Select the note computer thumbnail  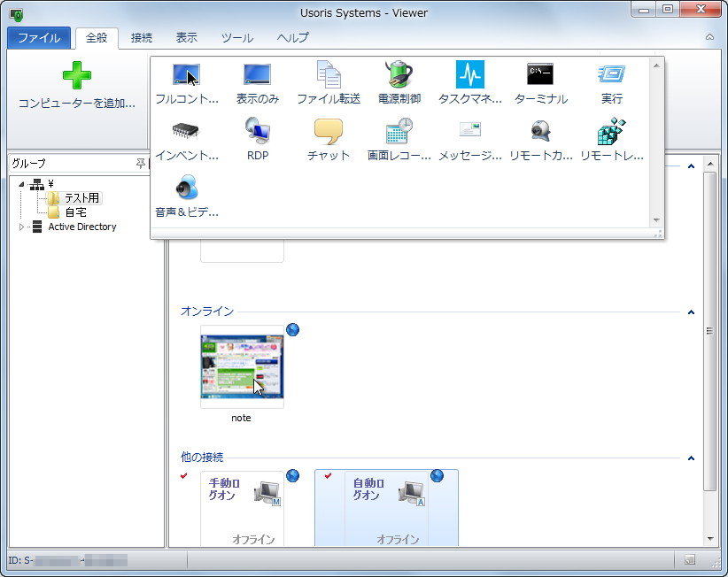pos(242,366)
